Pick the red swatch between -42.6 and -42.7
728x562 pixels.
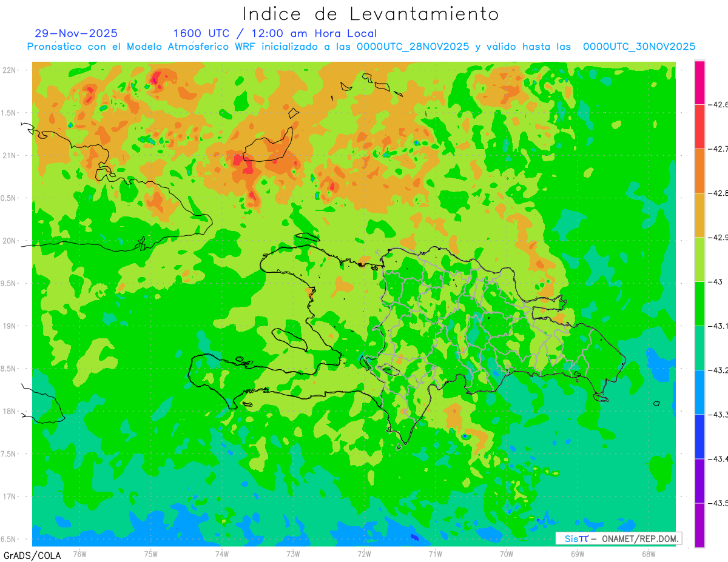click(x=699, y=126)
